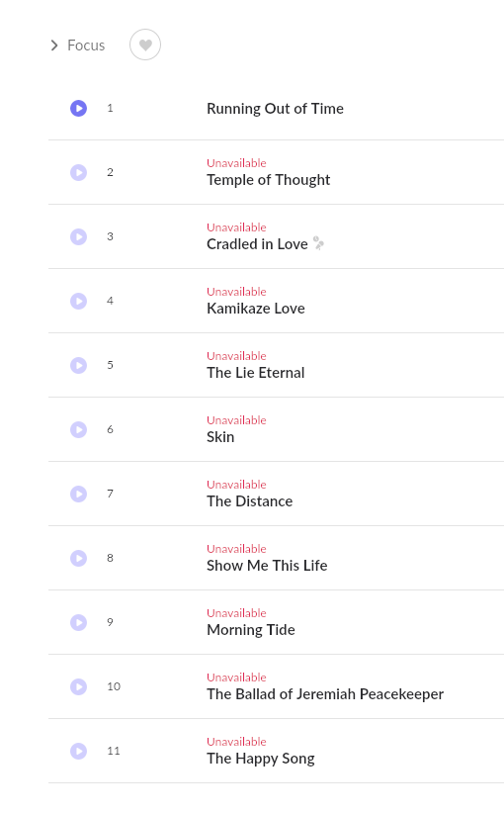Click play icon for The Lie Eternal

coord(79,366)
